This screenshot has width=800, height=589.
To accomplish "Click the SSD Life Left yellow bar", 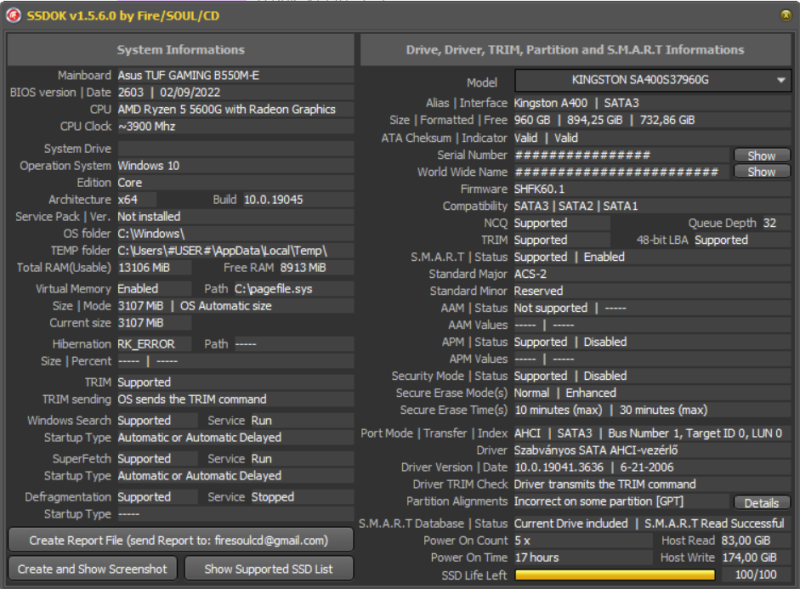I will coord(615,575).
